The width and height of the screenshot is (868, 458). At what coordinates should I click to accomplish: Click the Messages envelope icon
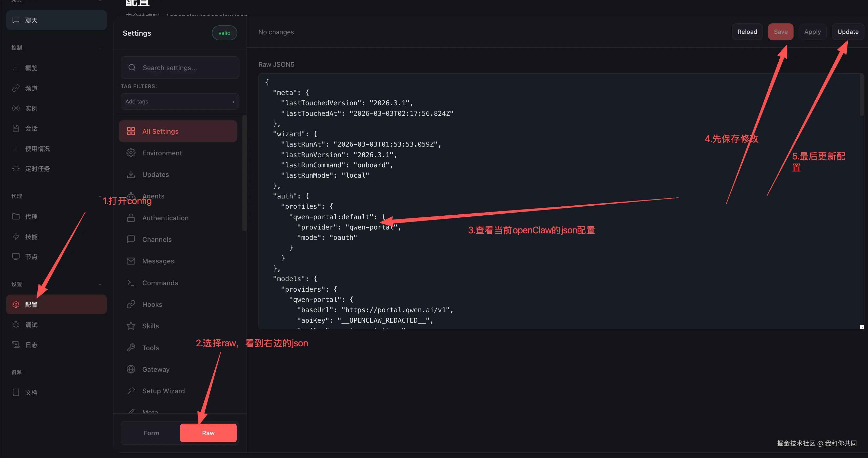coord(131,261)
